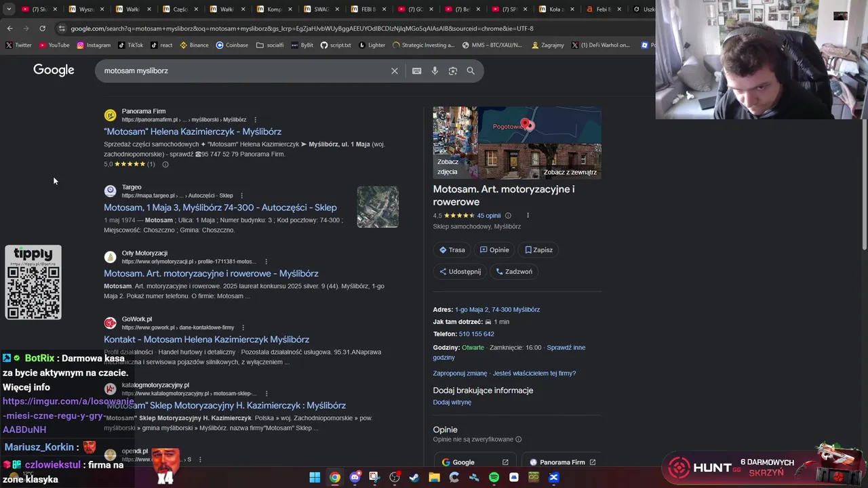Show info about the Panorama Firm rating
The width and height of the screenshot is (868, 488).
click(165, 164)
